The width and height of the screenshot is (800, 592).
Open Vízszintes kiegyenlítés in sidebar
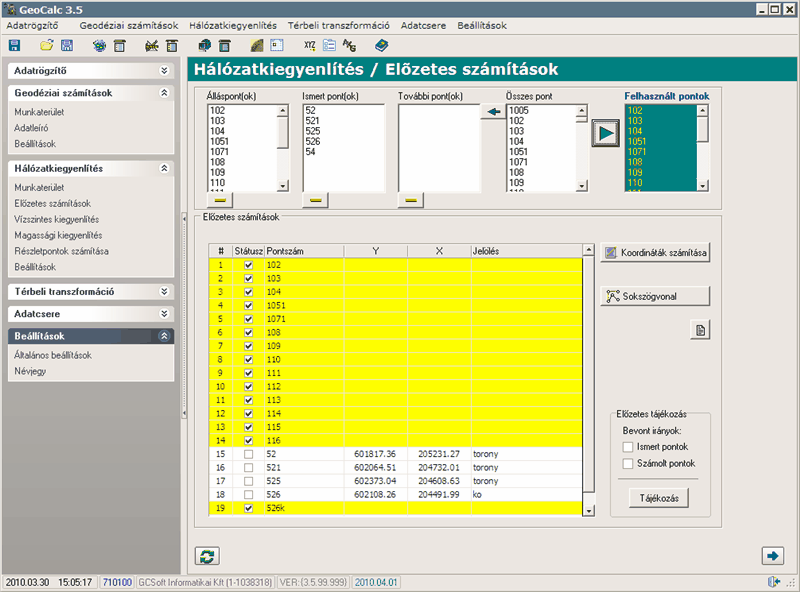click(x=57, y=219)
